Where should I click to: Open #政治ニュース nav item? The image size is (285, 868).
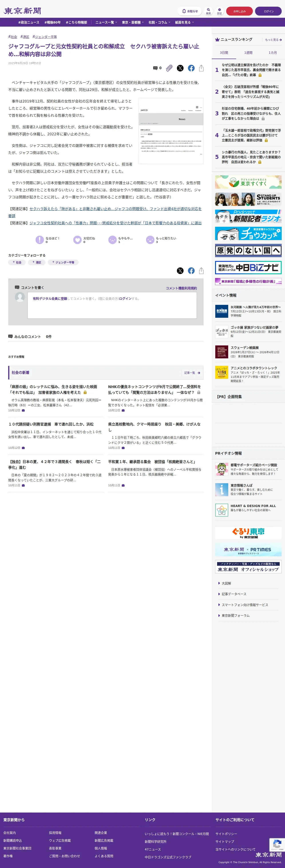[29, 22]
